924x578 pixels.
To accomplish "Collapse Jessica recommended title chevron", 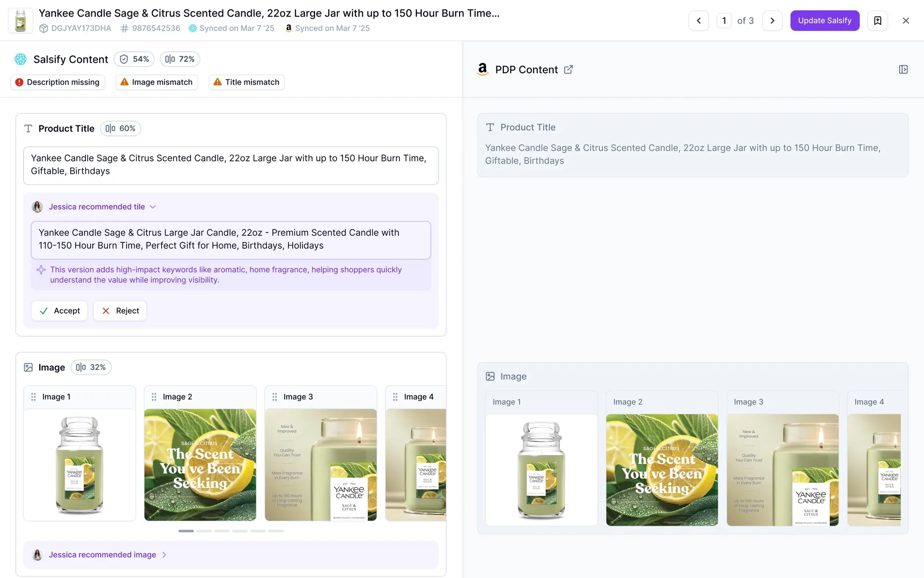I will [x=153, y=207].
